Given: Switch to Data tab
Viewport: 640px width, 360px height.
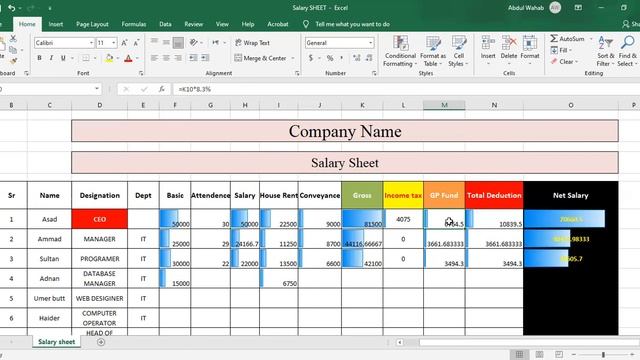Looking at the screenshot, I should coord(165,24).
